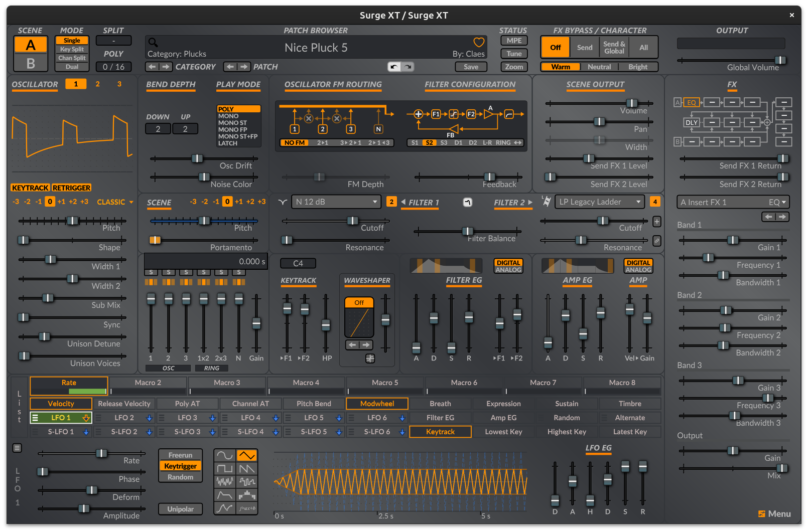The image size is (808, 532).
Task: Open the Zoom button
Action: pos(514,67)
